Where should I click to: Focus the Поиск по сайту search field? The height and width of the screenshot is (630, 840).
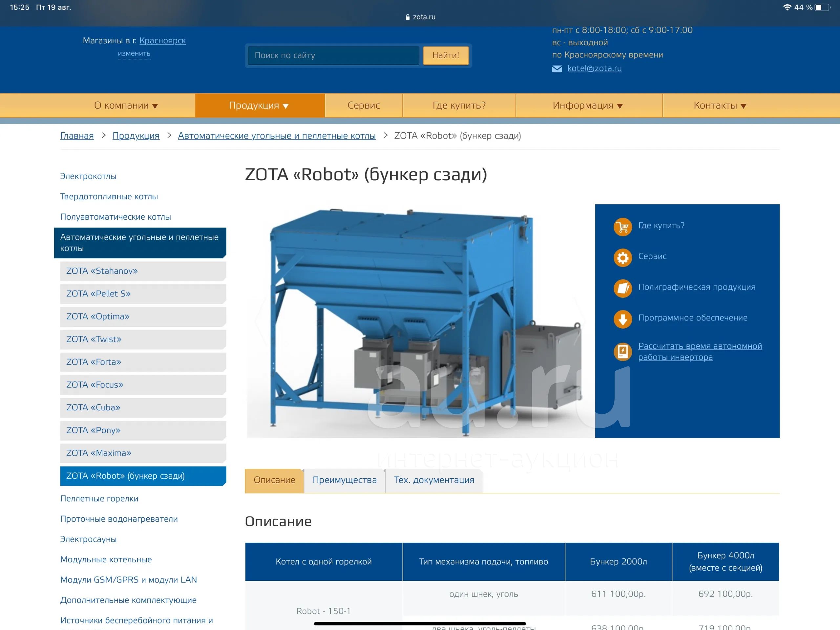tap(333, 55)
